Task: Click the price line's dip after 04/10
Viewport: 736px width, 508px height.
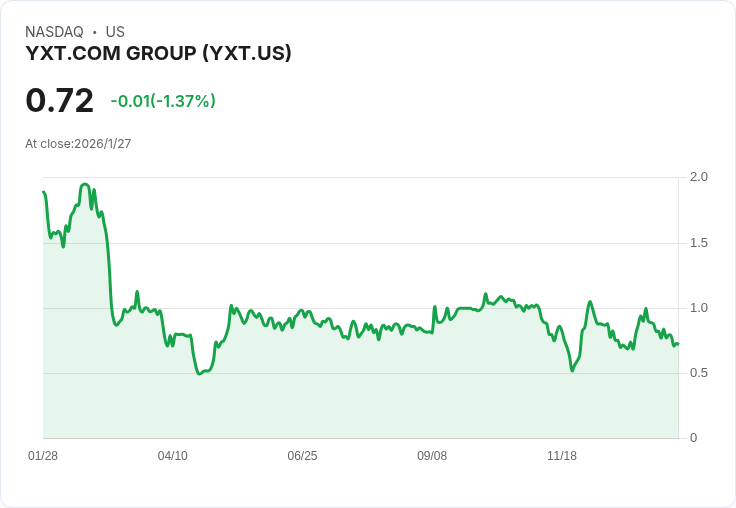Action: [200, 374]
